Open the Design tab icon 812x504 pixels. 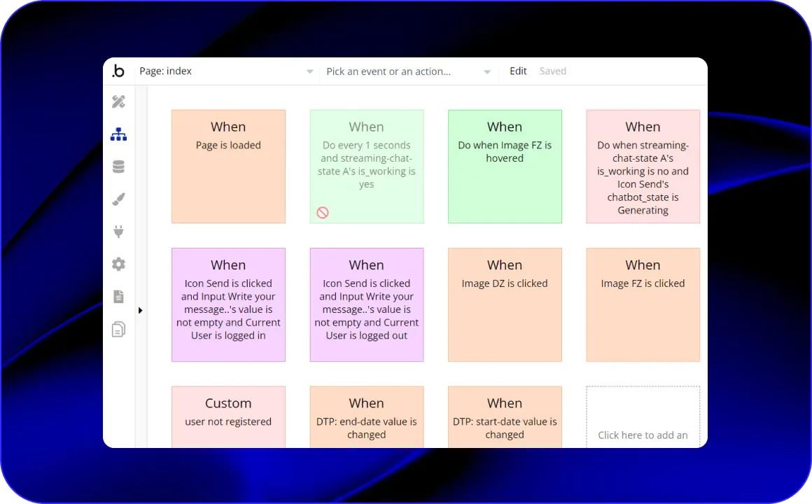pyautogui.click(x=118, y=101)
